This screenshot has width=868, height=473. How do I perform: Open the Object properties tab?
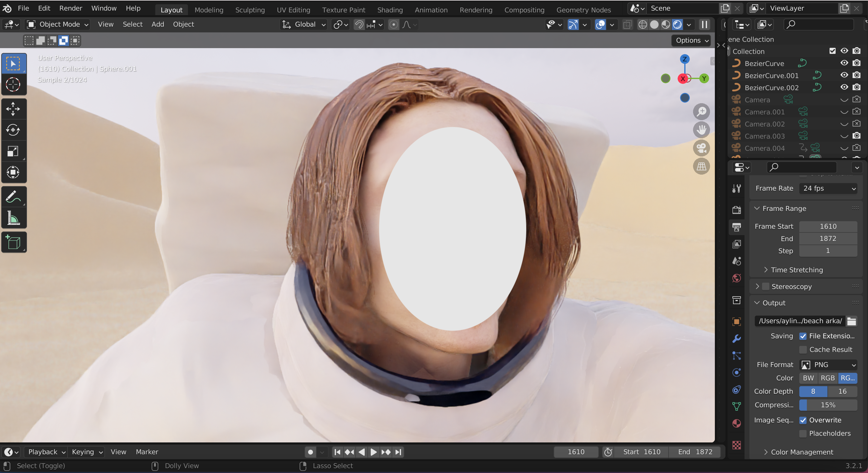pos(737,321)
